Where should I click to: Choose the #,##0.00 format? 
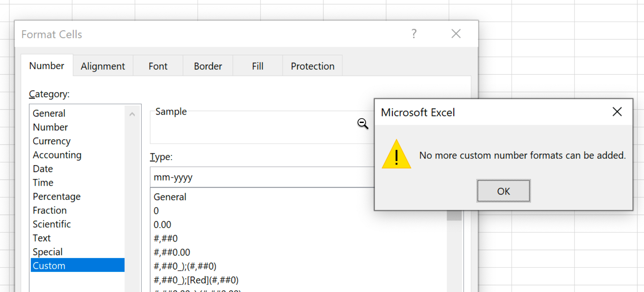298,252
